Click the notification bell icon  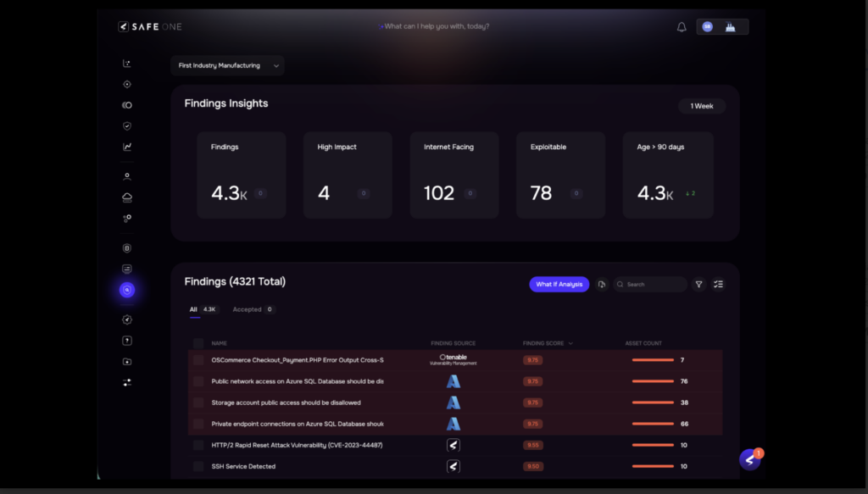tap(682, 27)
